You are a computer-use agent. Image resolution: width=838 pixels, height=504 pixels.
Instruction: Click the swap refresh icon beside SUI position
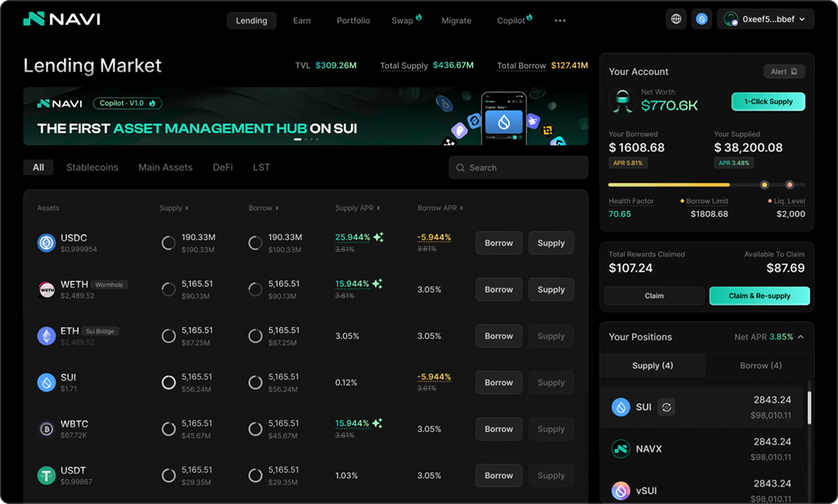[666, 407]
